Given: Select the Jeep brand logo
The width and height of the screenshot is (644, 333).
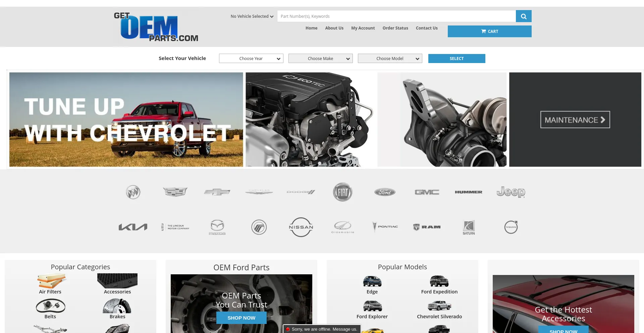Looking at the screenshot, I should [511, 192].
